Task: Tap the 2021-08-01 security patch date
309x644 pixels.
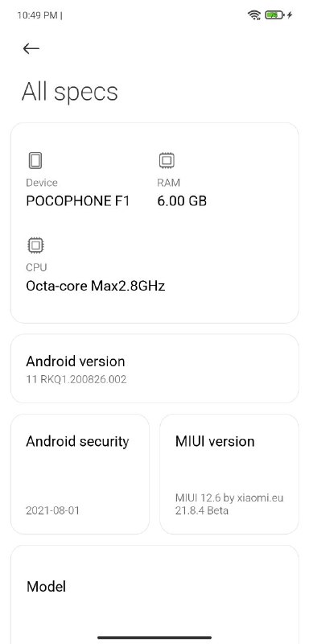Action: [52, 510]
